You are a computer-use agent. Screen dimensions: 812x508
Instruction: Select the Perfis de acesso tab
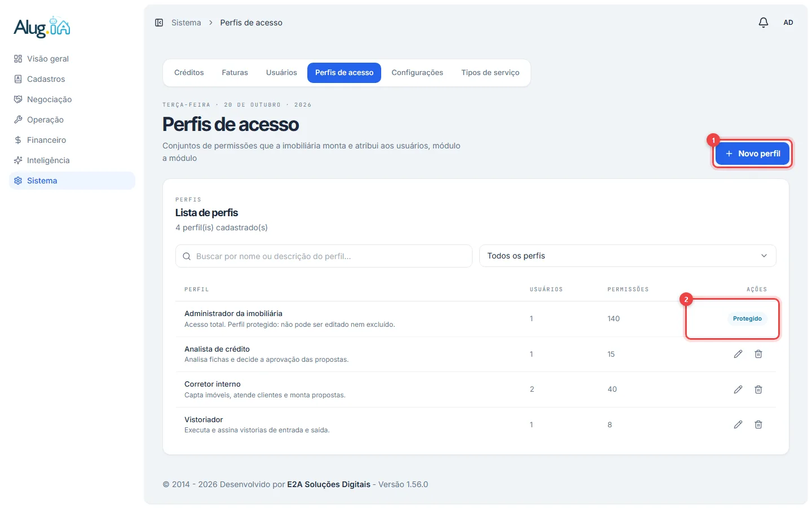pyautogui.click(x=344, y=73)
